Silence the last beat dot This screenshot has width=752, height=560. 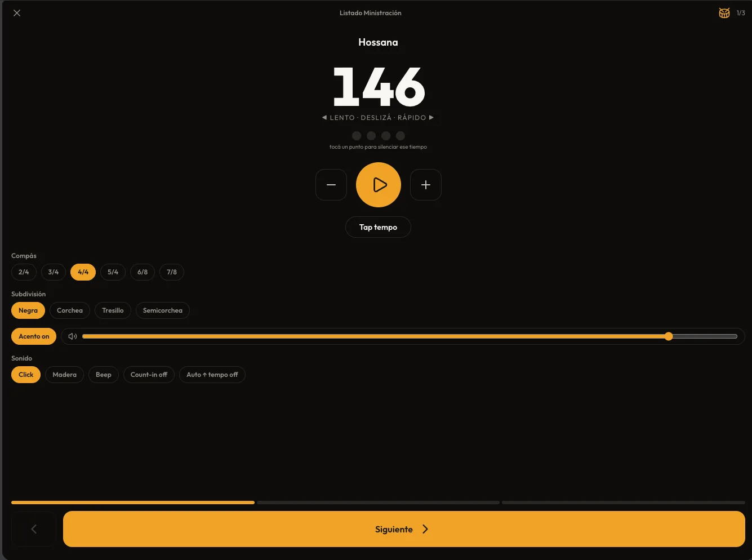(x=401, y=136)
